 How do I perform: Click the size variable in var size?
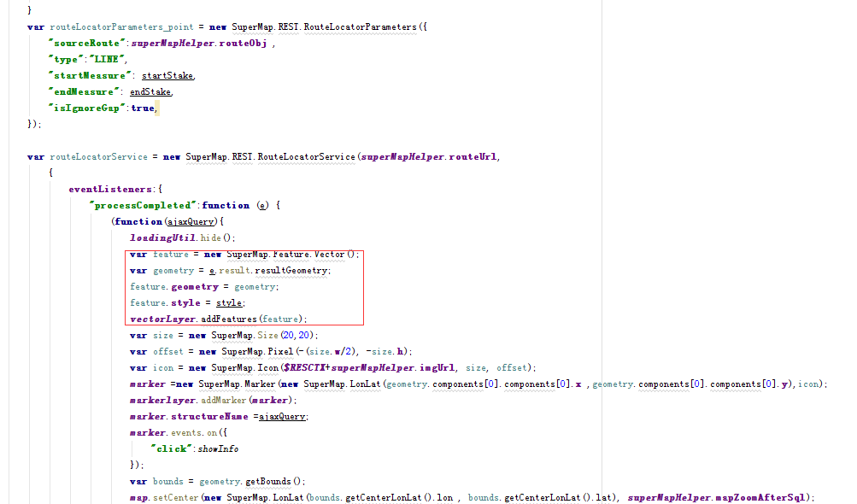point(163,336)
